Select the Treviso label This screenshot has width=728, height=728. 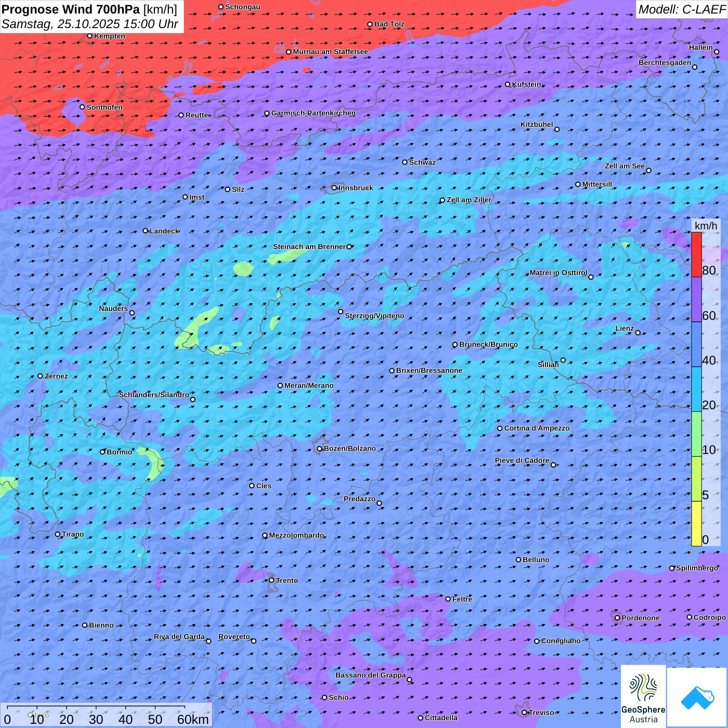pos(541,712)
